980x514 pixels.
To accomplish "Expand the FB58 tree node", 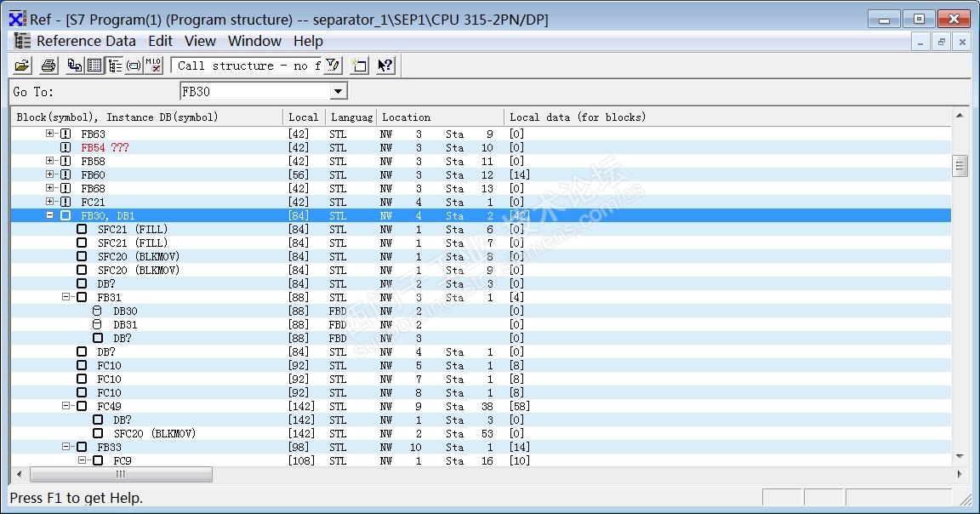I will point(49,161).
